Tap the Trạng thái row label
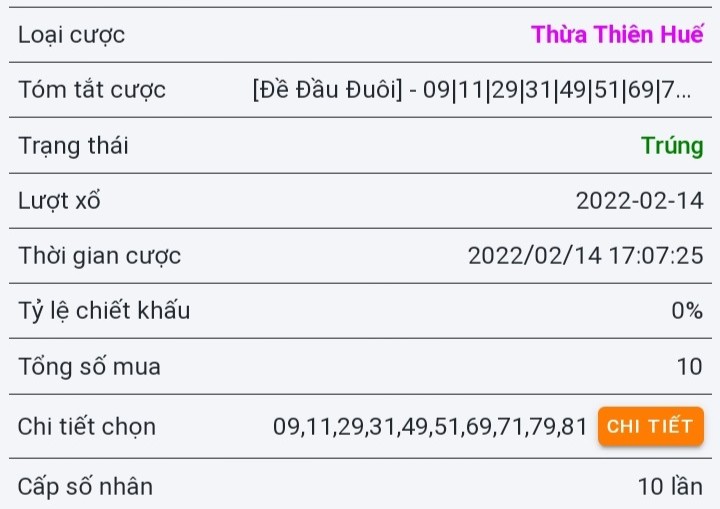This screenshot has width=720, height=509. point(73,146)
